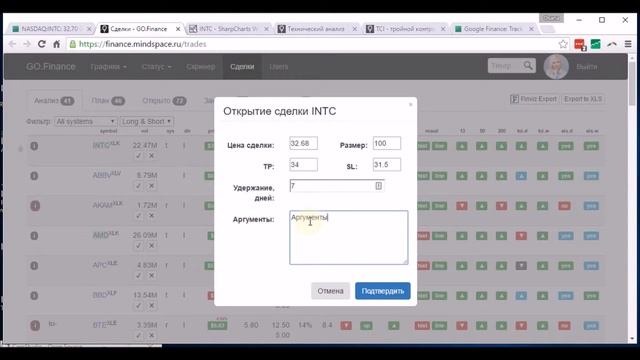Focus the ticker search field
The width and height of the screenshot is (640, 360).
(505, 65)
